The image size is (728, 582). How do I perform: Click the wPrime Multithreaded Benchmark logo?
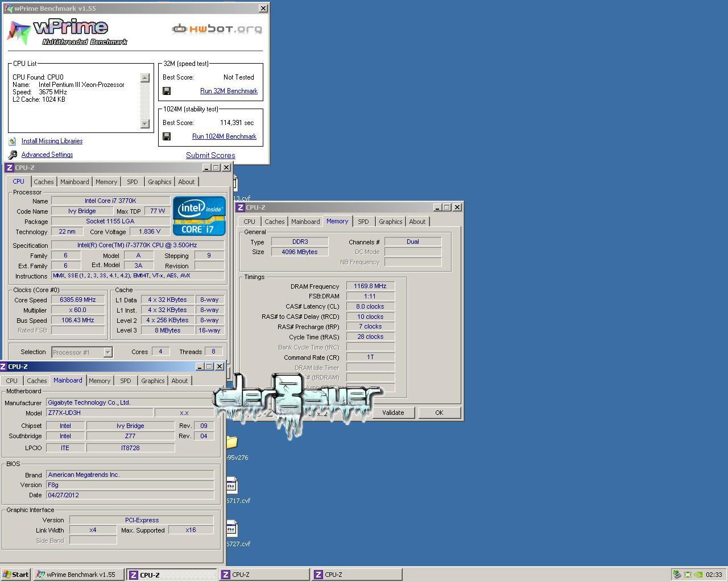(67, 32)
